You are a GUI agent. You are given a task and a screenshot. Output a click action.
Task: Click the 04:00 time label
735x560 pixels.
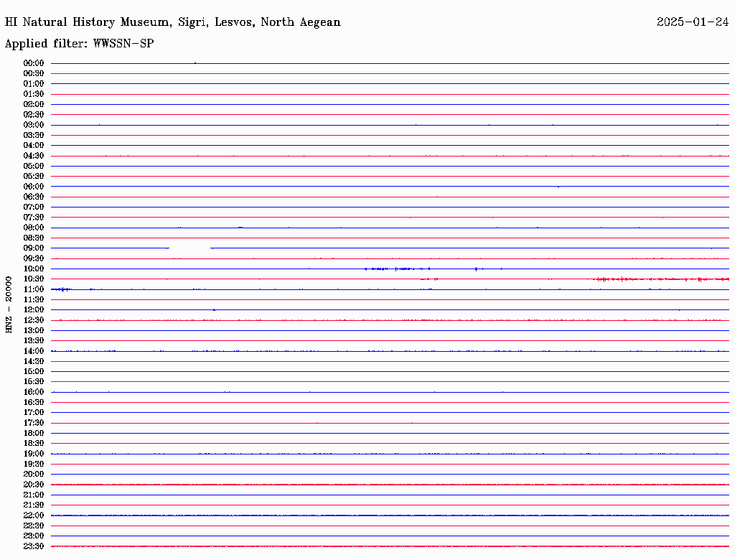coord(34,146)
